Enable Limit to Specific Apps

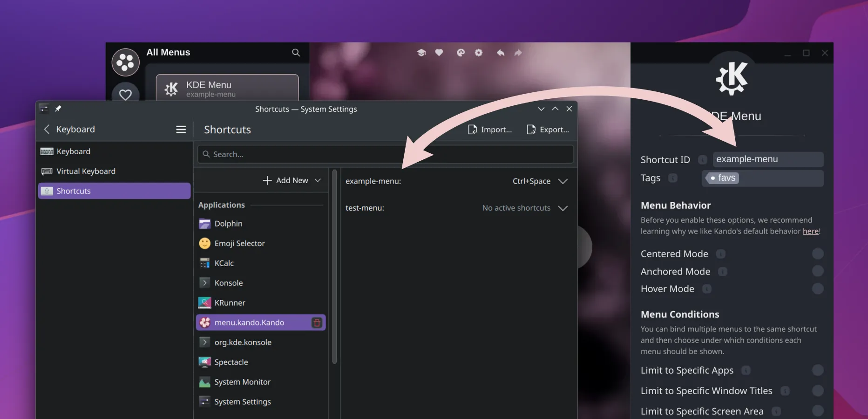pos(818,370)
